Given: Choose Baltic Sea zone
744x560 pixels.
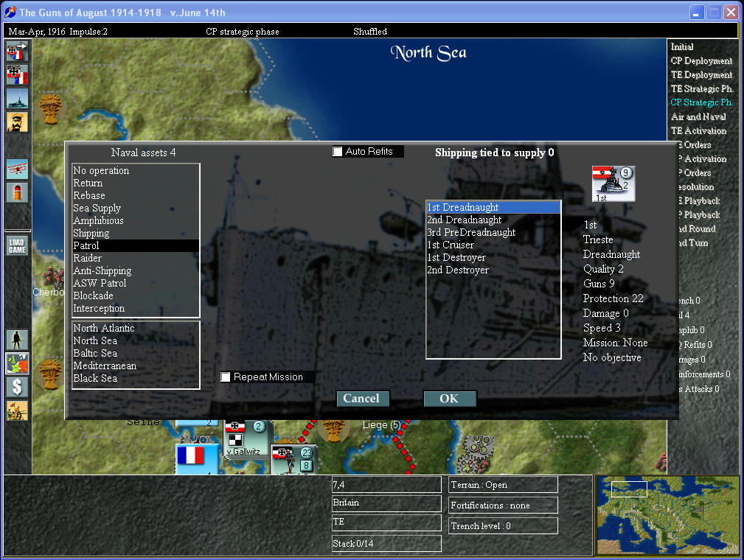Looking at the screenshot, I should pyautogui.click(x=136, y=353).
